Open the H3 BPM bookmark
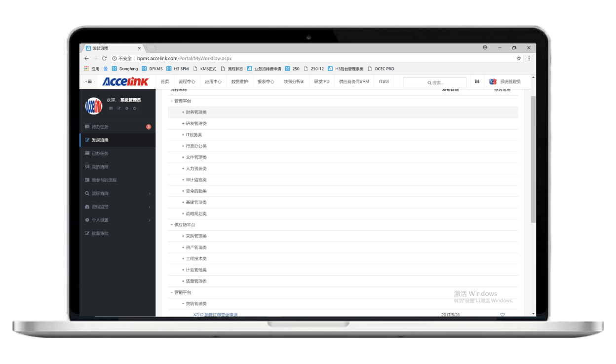The width and height of the screenshot is (616, 364). (178, 69)
